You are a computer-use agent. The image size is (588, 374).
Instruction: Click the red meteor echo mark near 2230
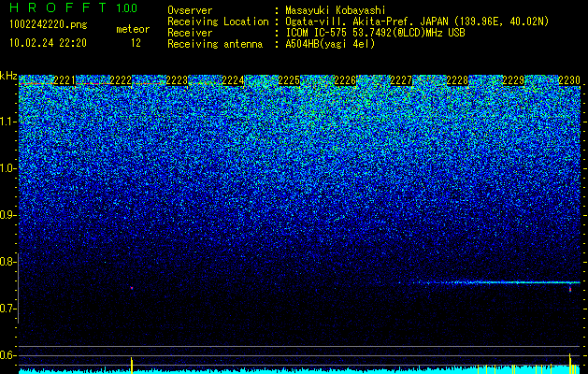(x=570, y=289)
